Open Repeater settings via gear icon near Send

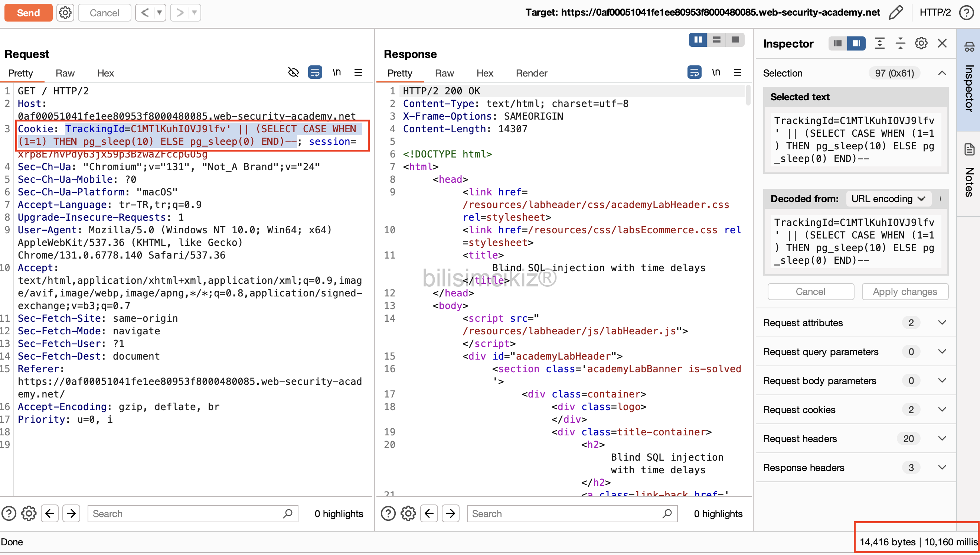(x=65, y=13)
